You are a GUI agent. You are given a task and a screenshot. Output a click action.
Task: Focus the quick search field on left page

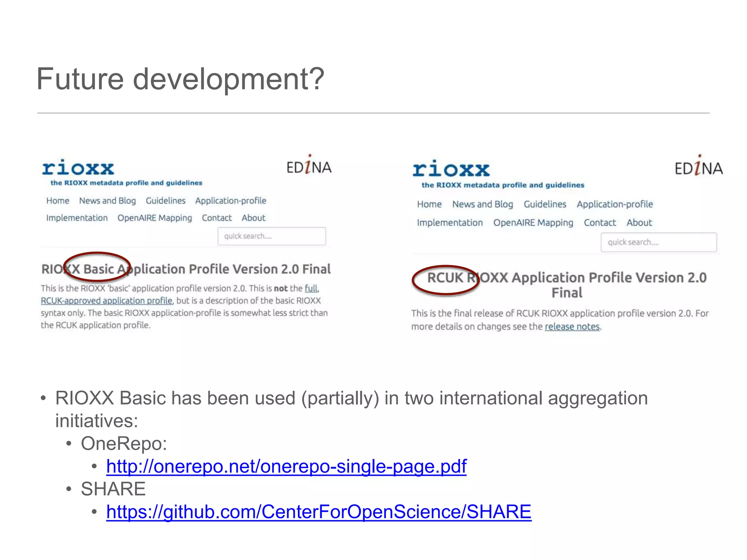272,236
